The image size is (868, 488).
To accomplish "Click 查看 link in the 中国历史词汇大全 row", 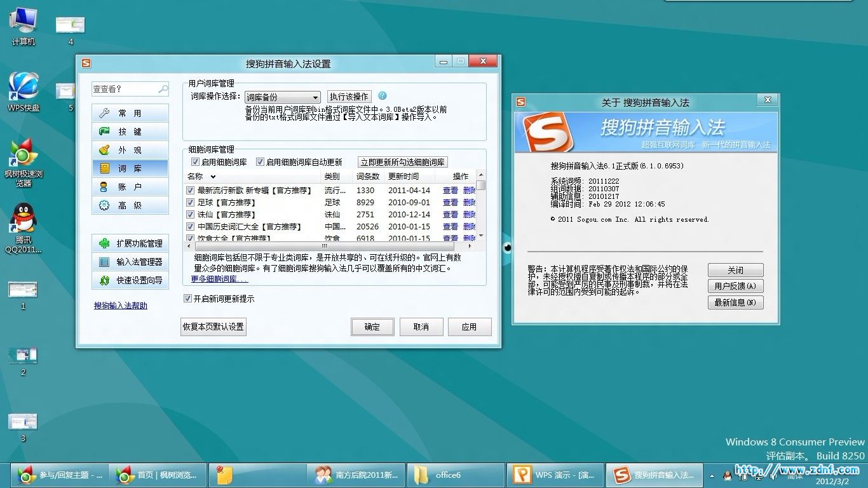I will (451, 226).
